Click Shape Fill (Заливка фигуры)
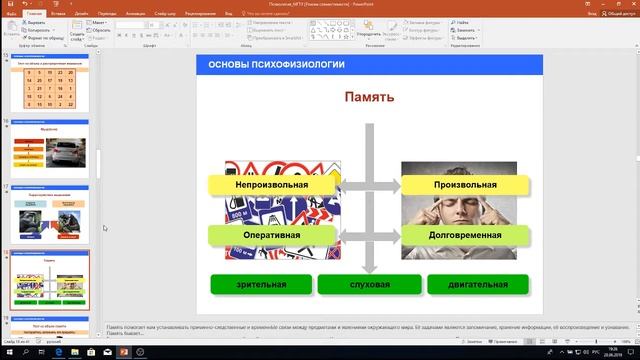This screenshot has width=640, height=360. tap(422, 22)
